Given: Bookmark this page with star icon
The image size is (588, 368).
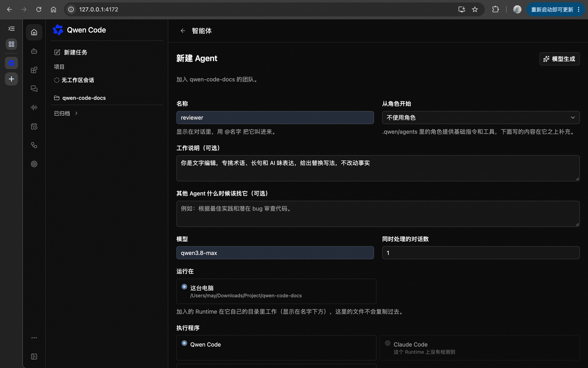Looking at the screenshot, I should pyautogui.click(x=475, y=9).
